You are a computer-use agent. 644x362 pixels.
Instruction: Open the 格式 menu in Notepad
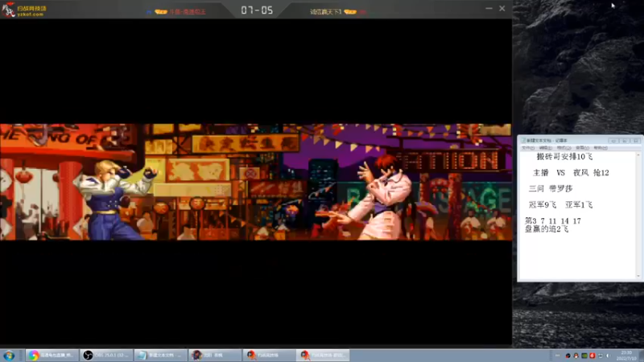click(564, 148)
